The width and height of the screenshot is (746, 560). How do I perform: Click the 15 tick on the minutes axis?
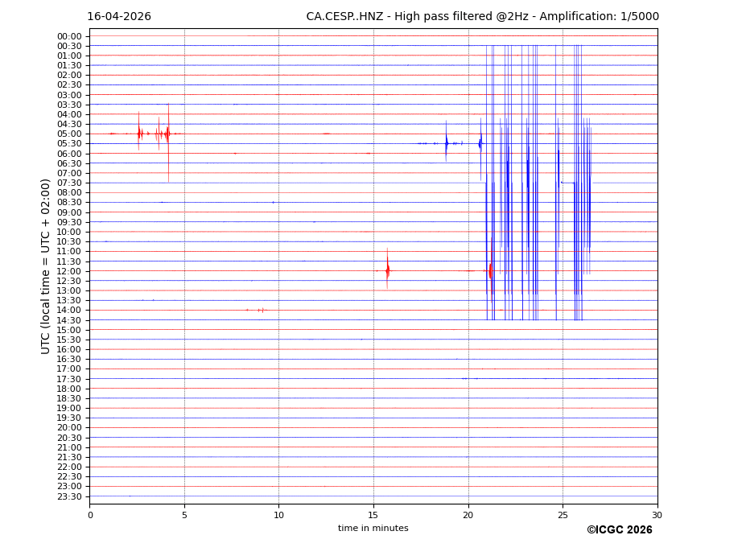click(373, 515)
